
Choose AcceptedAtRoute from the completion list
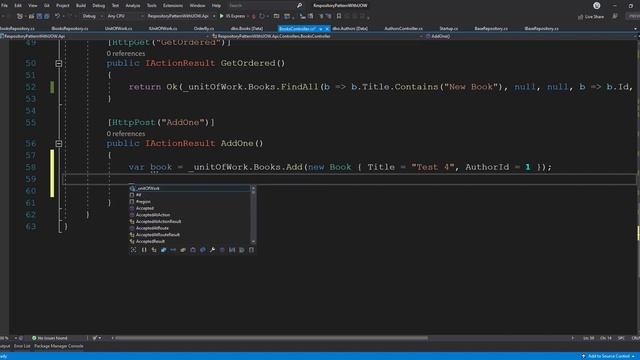pos(190,228)
